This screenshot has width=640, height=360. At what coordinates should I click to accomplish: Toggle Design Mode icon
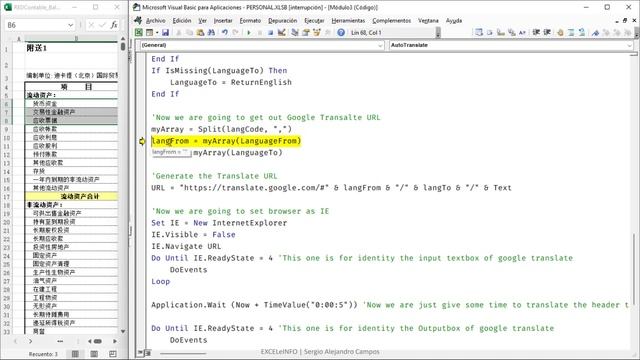point(282,32)
